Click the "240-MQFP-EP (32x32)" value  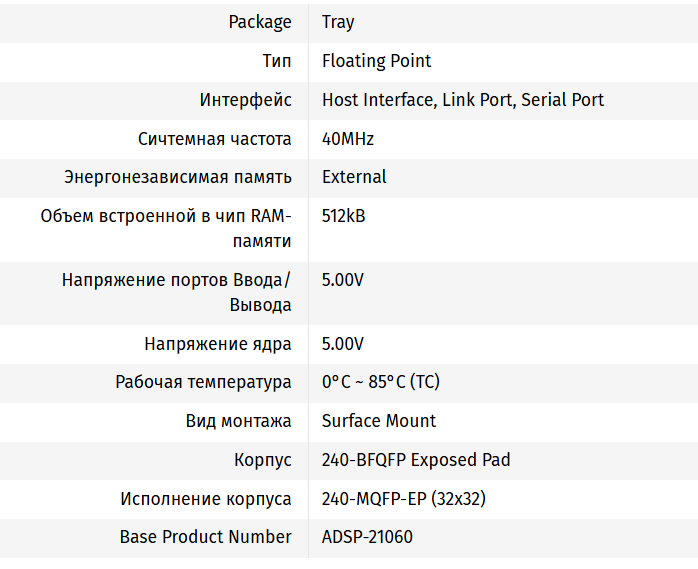[x=404, y=499]
